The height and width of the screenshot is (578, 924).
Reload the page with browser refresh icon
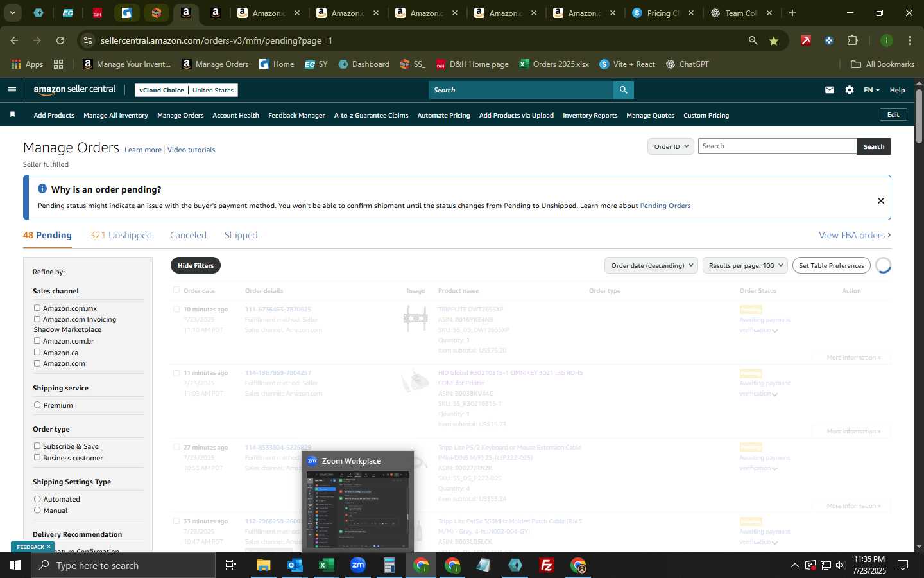point(60,40)
